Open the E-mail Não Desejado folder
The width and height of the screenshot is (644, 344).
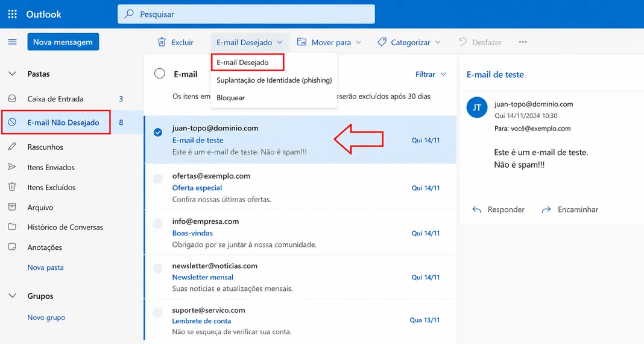[x=63, y=122]
